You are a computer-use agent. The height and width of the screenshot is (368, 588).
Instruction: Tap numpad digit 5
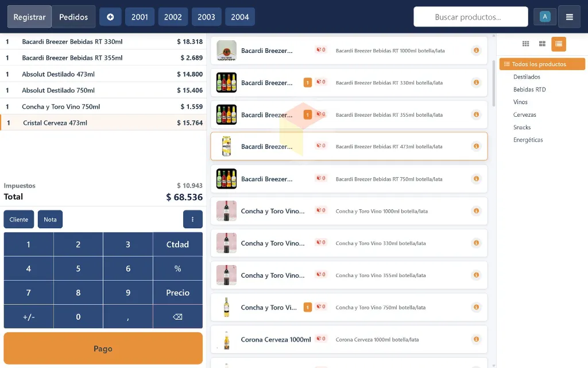coord(78,269)
